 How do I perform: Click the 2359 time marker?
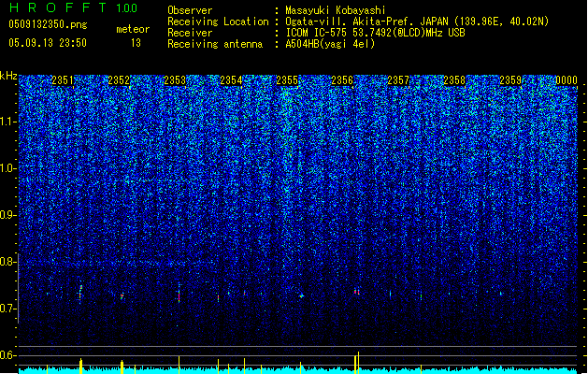pos(510,80)
